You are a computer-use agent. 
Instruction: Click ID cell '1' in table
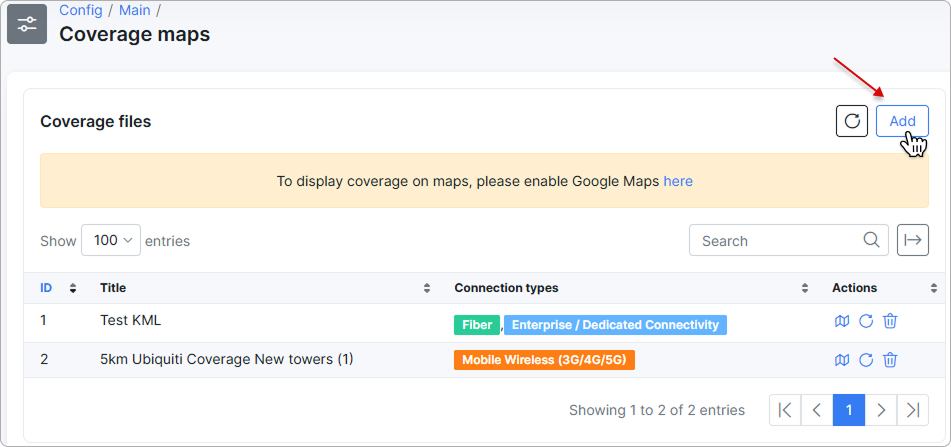click(x=43, y=320)
